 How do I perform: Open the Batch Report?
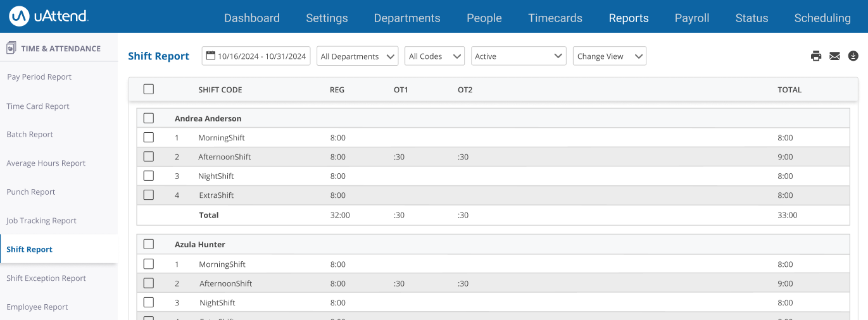pyautogui.click(x=30, y=135)
